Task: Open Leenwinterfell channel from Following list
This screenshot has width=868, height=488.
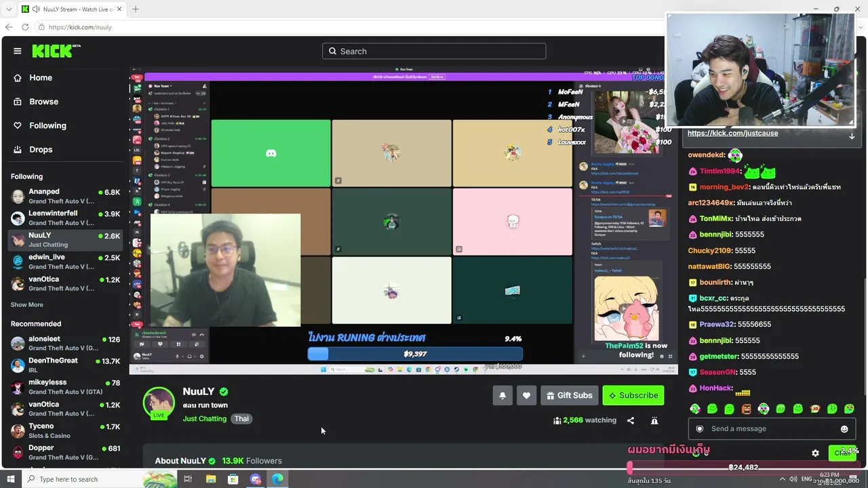Action: (65, 218)
